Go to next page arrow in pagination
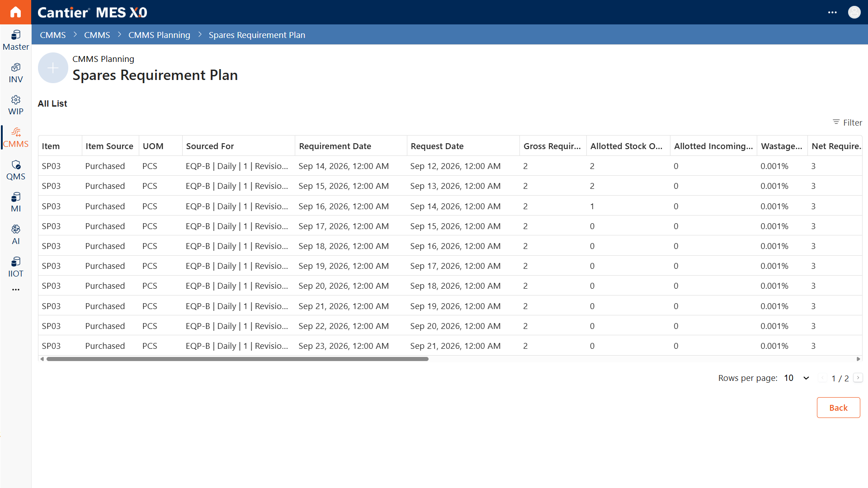Viewport: 868px width, 488px height. 858,378
